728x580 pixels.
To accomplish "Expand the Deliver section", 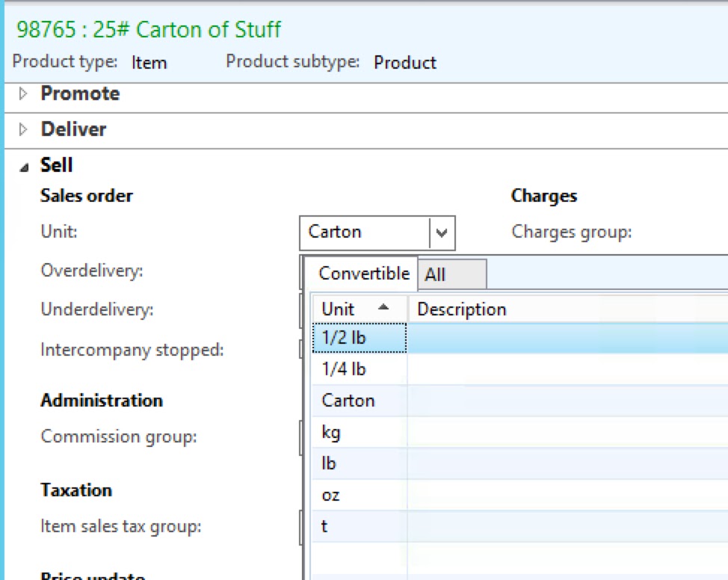I will coord(23,130).
